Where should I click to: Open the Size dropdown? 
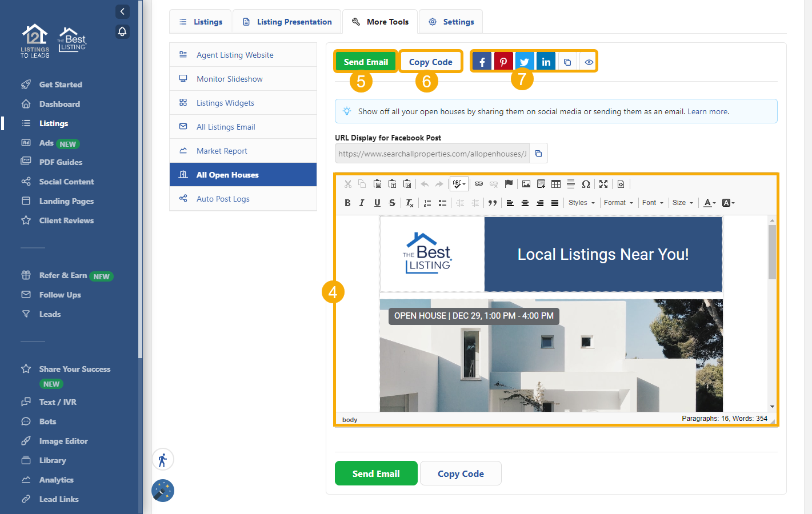682,203
